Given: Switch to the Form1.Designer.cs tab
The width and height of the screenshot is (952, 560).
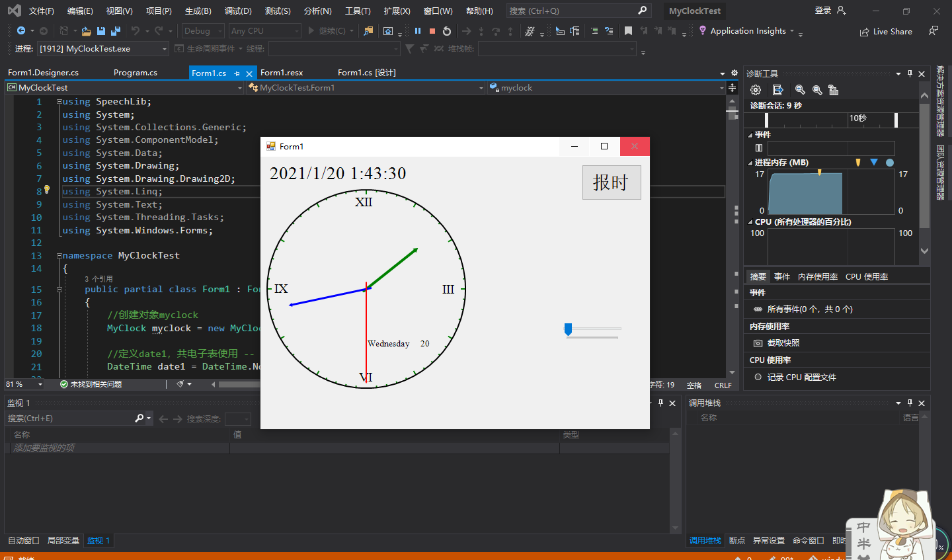Looking at the screenshot, I should [42, 73].
